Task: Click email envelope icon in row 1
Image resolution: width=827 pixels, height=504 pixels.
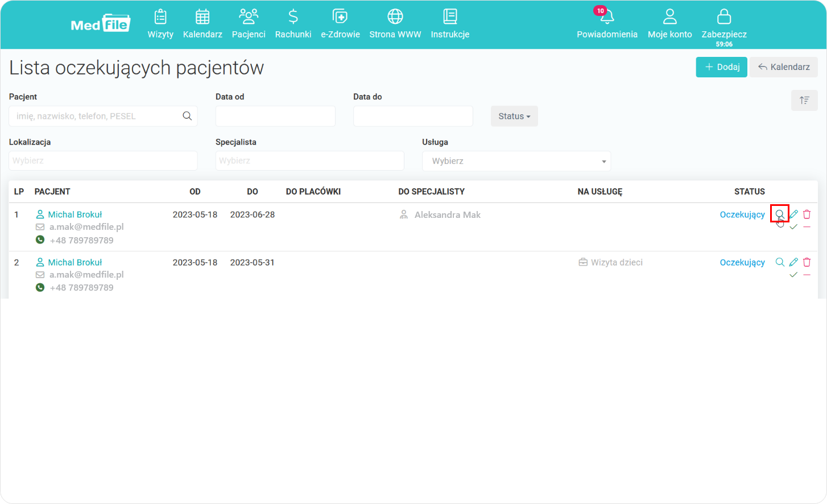Action: pyautogui.click(x=40, y=227)
